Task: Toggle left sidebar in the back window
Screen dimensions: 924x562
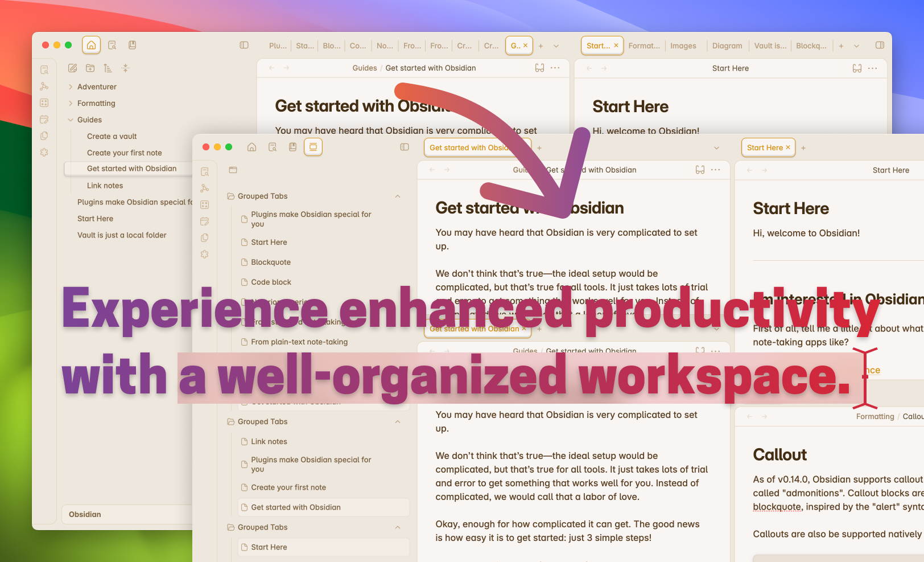Action: tap(244, 45)
